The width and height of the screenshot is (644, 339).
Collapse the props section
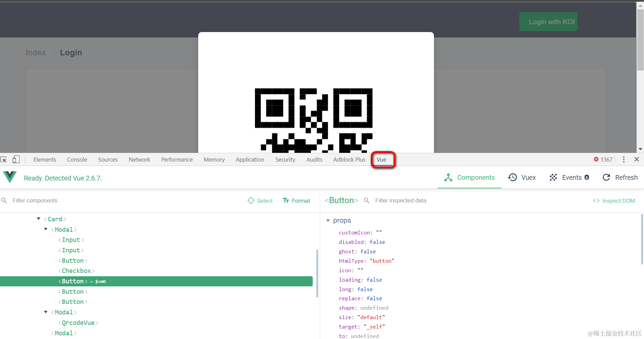328,221
